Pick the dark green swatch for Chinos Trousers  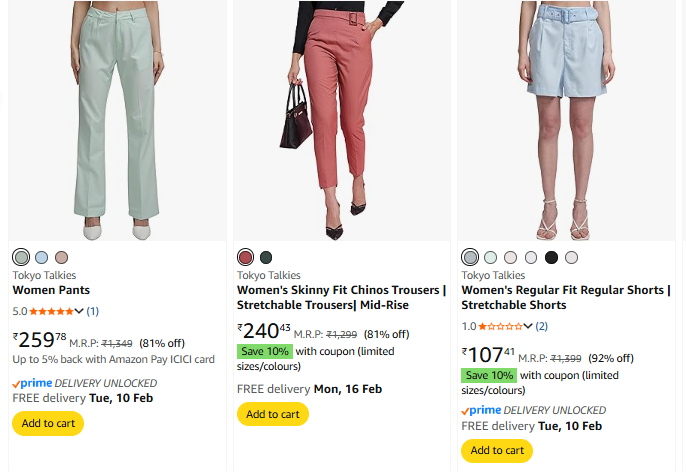[x=266, y=257]
